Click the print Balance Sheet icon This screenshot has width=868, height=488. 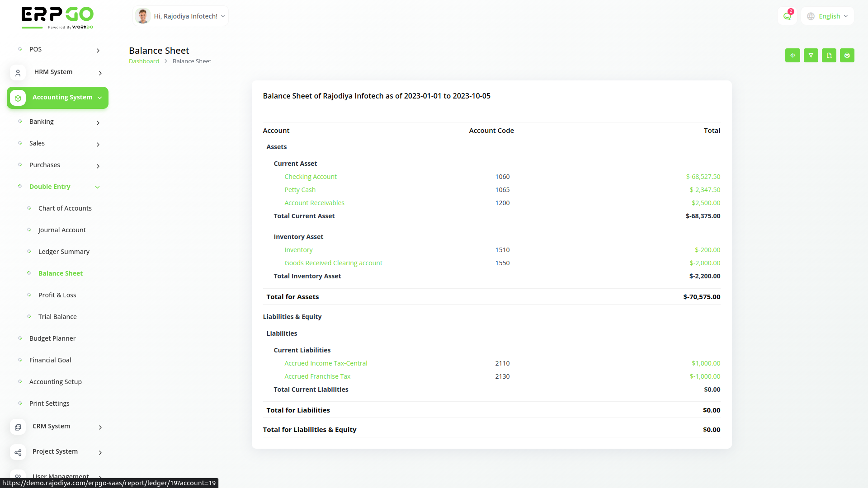point(847,55)
